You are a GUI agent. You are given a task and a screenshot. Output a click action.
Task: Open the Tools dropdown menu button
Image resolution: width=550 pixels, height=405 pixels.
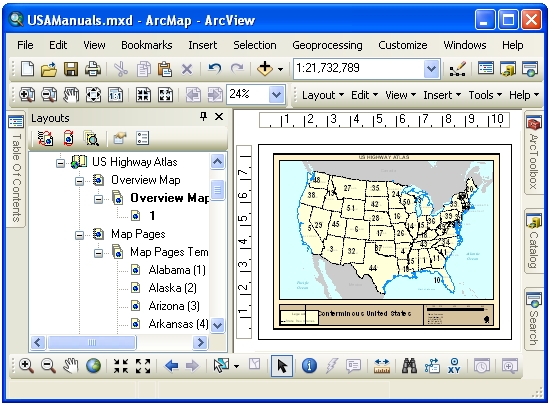(485, 95)
